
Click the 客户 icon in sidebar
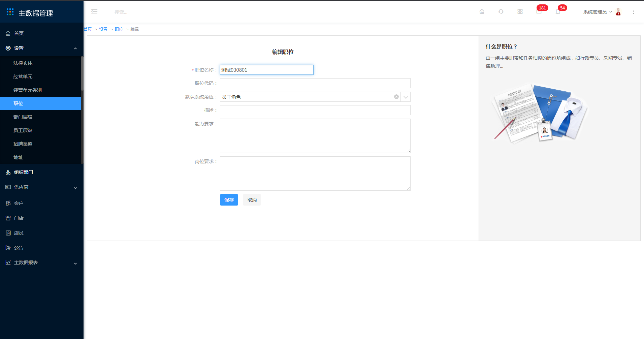click(8, 203)
